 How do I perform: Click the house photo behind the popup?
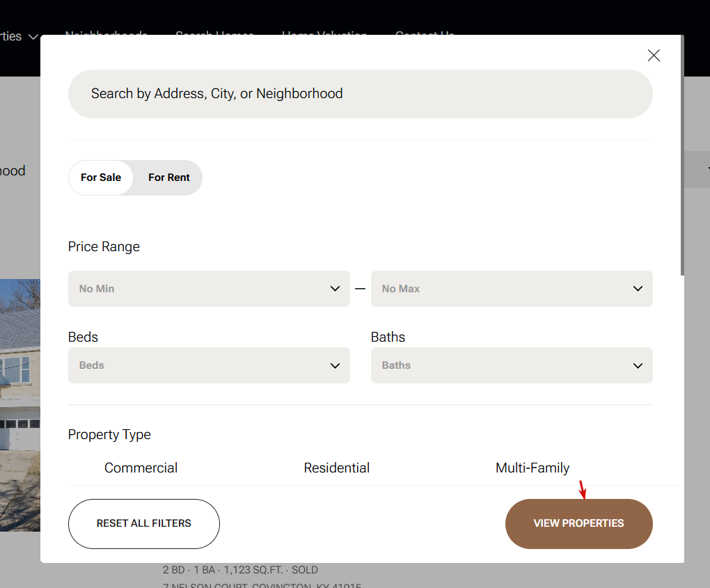[19, 404]
